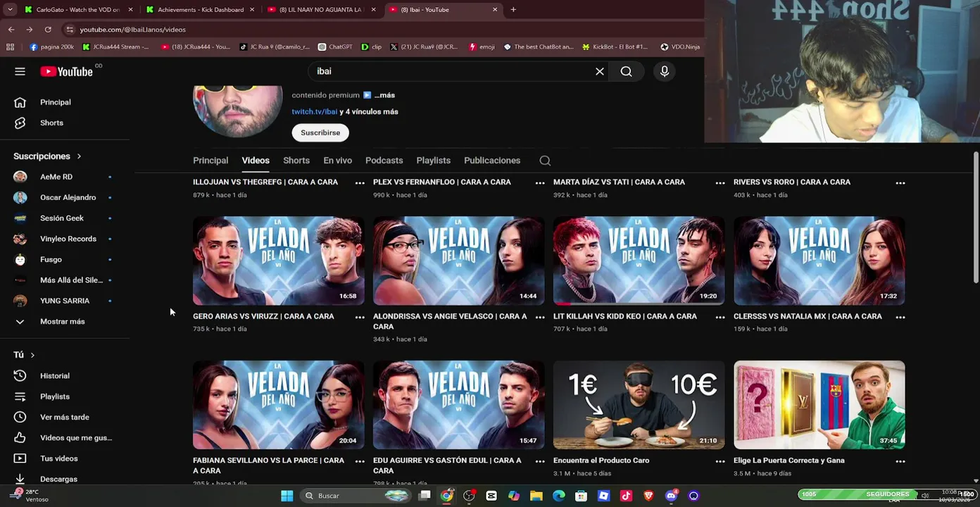The width and height of the screenshot is (980, 507).
Task: Search within channel using magnifier icon
Action: click(x=545, y=161)
